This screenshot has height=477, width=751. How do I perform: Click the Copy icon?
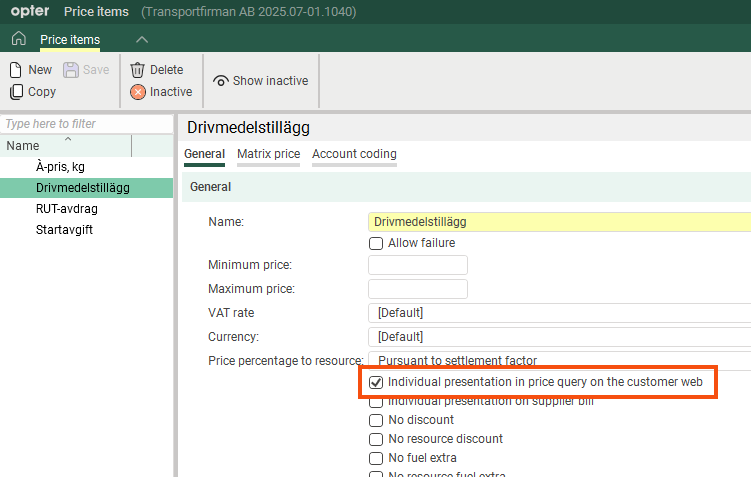click(16, 92)
